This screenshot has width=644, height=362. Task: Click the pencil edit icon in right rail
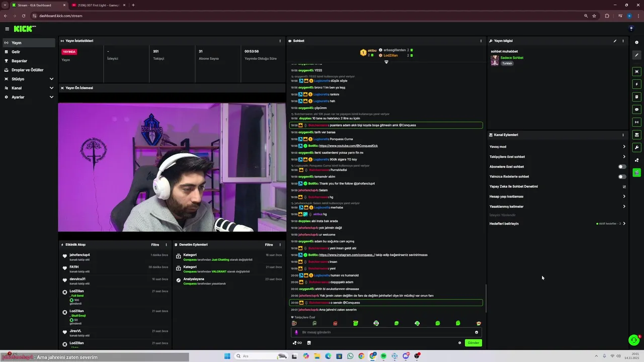[x=636, y=55]
